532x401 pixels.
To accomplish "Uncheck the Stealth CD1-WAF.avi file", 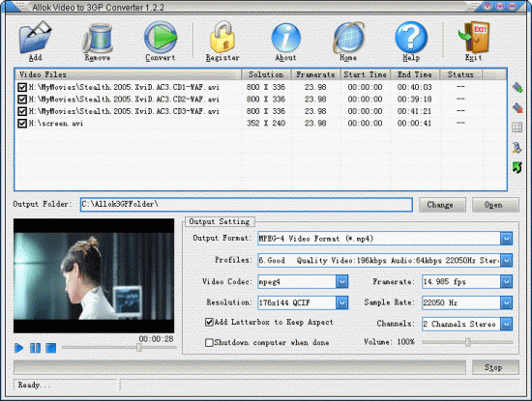I will click(x=22, y=88).
